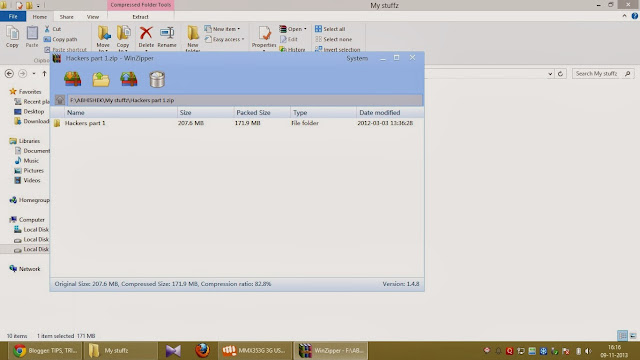Open the File tab in Explorer
Screen dimensions: 640x360
pyautogui.click(x=13, y=16)
